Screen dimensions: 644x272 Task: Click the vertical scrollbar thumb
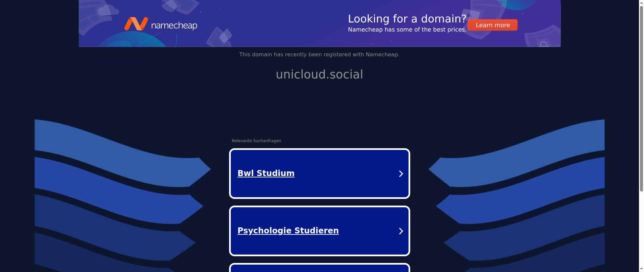pyautogui.click(x=641, y=98)
